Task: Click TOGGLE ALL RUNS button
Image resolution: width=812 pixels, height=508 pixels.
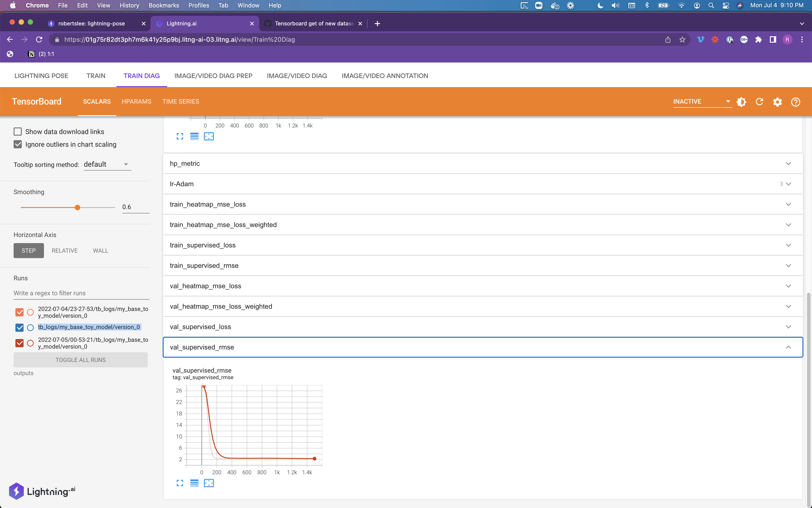Action: pyautogui.click(x=80, y=360)
